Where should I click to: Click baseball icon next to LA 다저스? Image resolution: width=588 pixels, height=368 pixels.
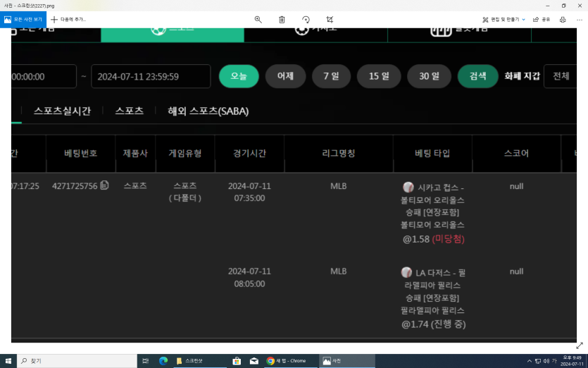tap(406, 272)
